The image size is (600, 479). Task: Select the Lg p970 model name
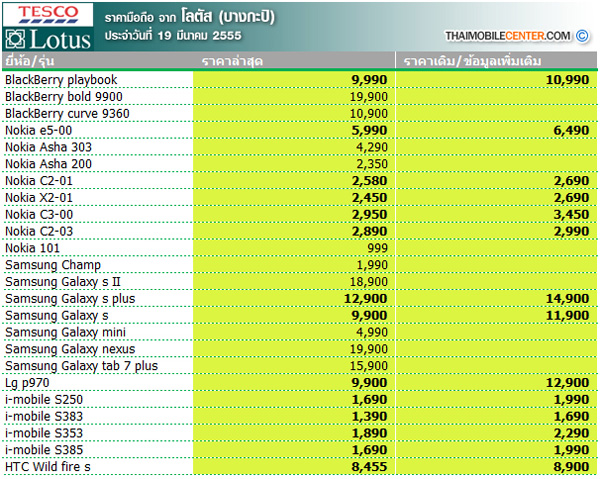pos(27,383)
